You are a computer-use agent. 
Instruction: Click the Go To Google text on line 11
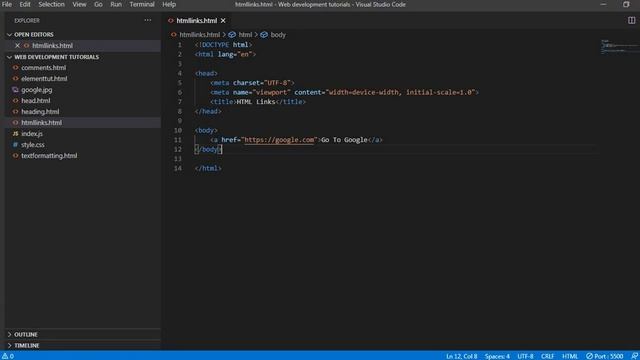[344, 140]
